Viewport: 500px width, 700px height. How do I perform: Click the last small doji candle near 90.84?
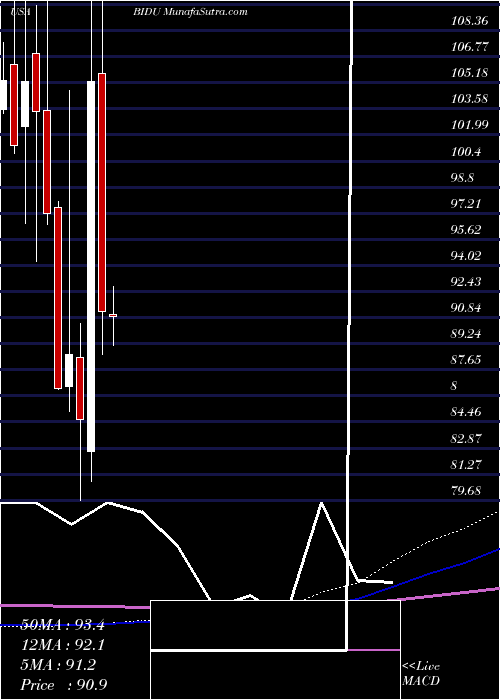[113, 316]
